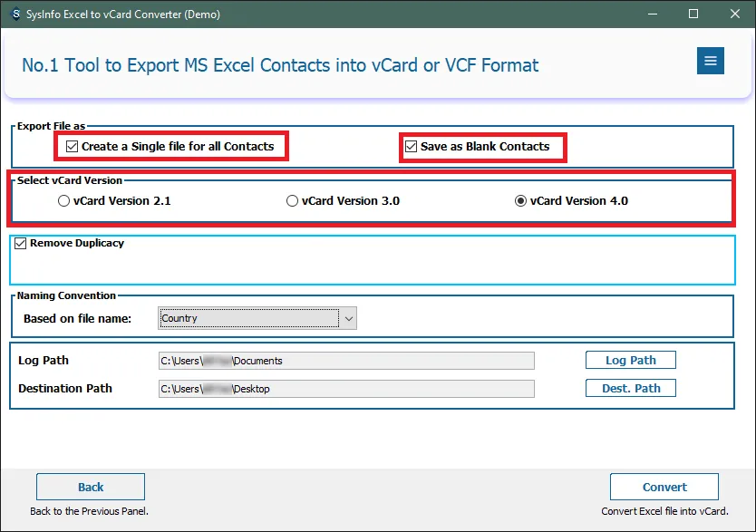
Task: Minimize the converter window
Action: click(x=651, y=15)
